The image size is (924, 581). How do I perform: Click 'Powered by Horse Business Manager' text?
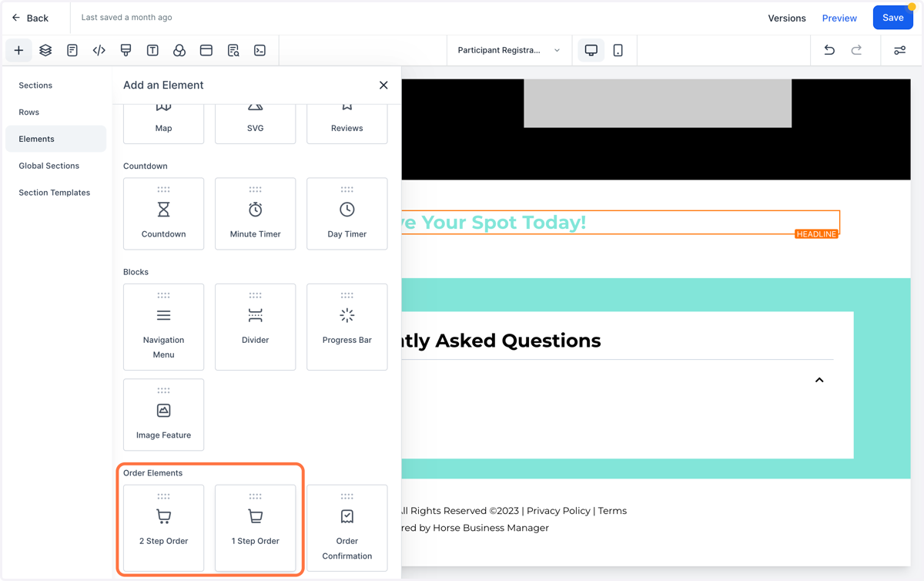[476, 528]
